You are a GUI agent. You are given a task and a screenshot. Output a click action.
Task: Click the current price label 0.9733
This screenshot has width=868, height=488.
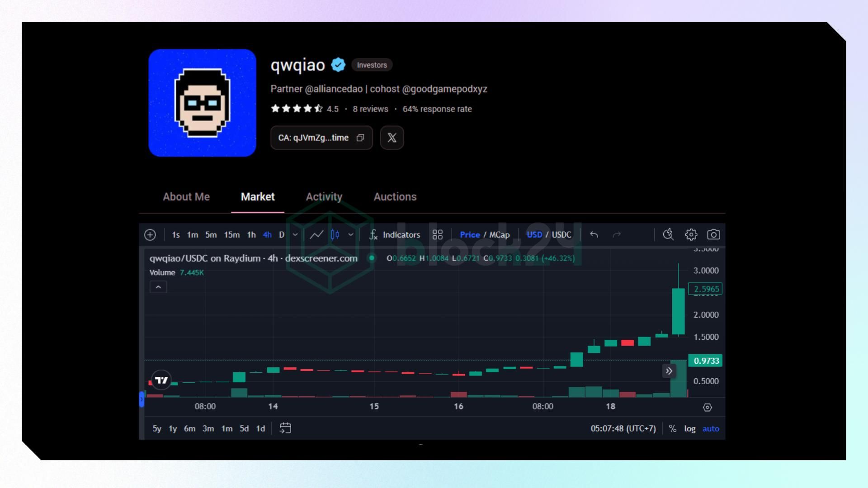pos(706,361)
